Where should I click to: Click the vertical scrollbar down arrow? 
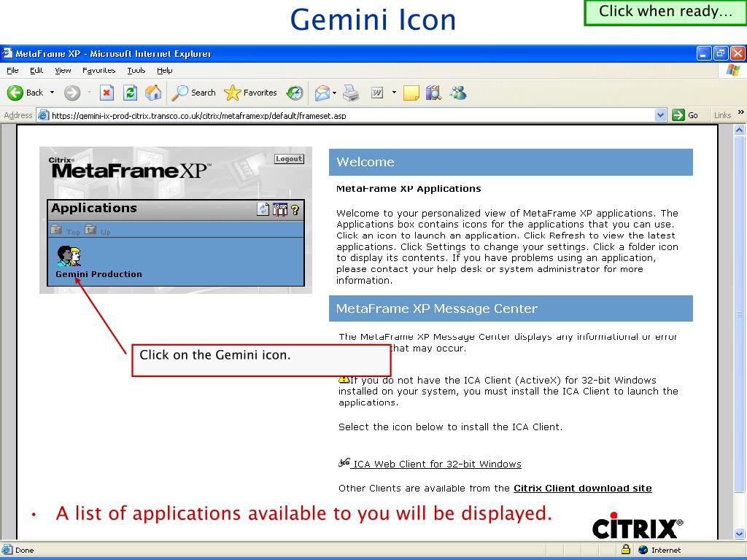tap(739, 534)
